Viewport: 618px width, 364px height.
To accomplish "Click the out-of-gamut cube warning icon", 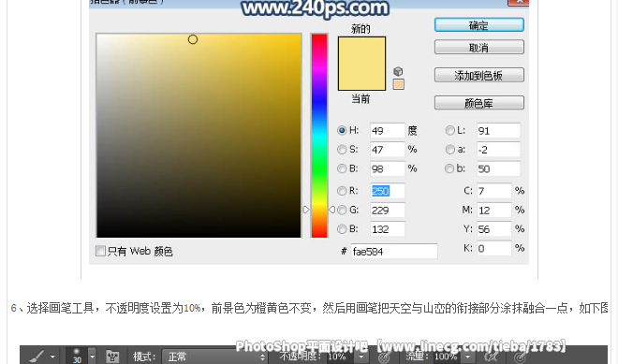I will [398, 71].
